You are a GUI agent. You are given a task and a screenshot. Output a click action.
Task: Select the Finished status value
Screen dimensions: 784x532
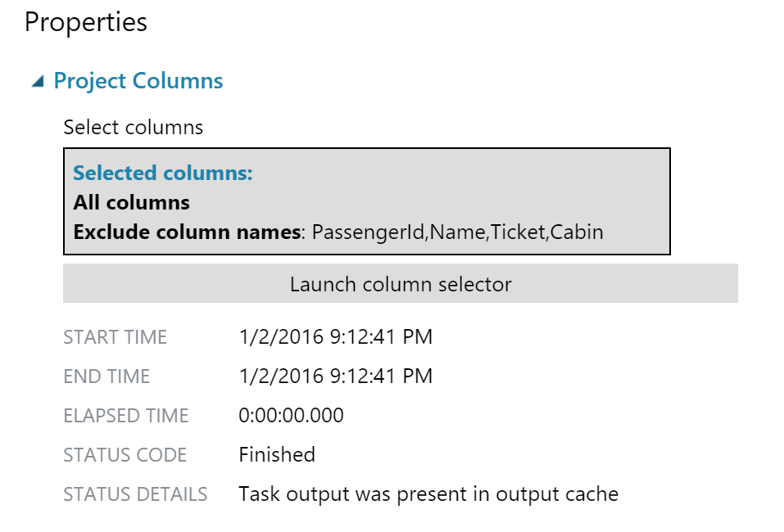pyautogui.click(x=277, y=454)
